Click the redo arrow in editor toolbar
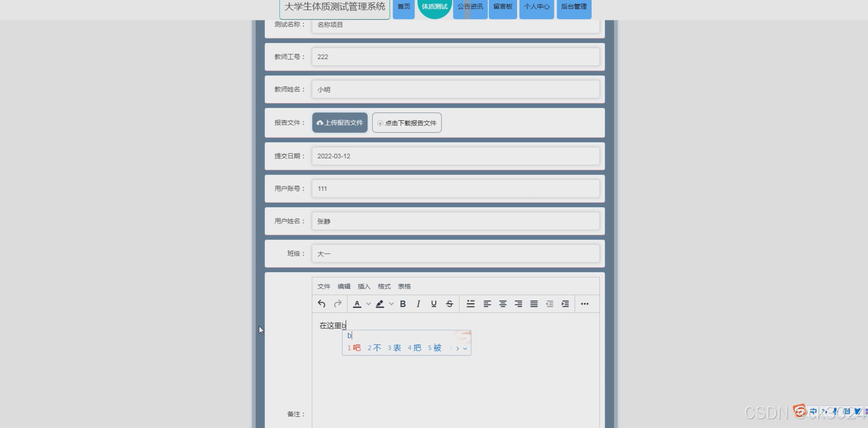This screenshot has height=428, width=868. point(338,304)
